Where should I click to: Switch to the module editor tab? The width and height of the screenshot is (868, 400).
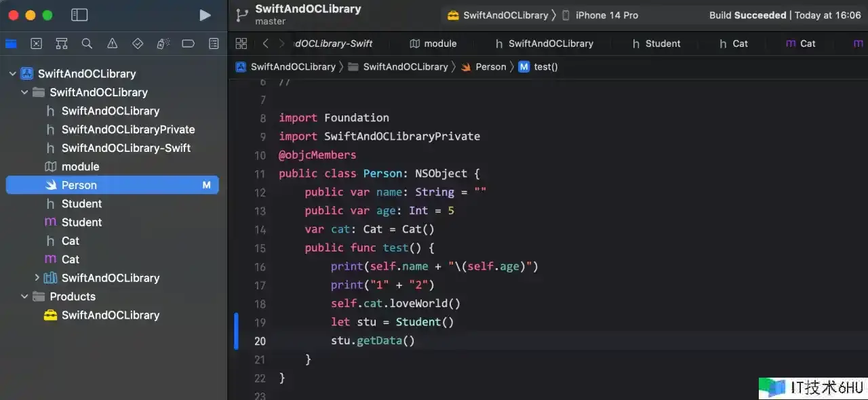click(x=433, y=43)
